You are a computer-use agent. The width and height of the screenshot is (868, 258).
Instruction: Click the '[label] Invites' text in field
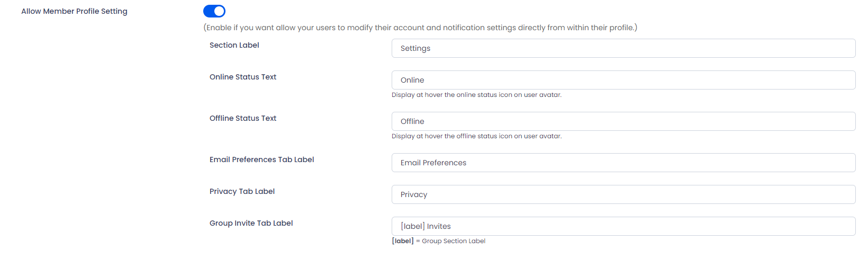[426, 226]
